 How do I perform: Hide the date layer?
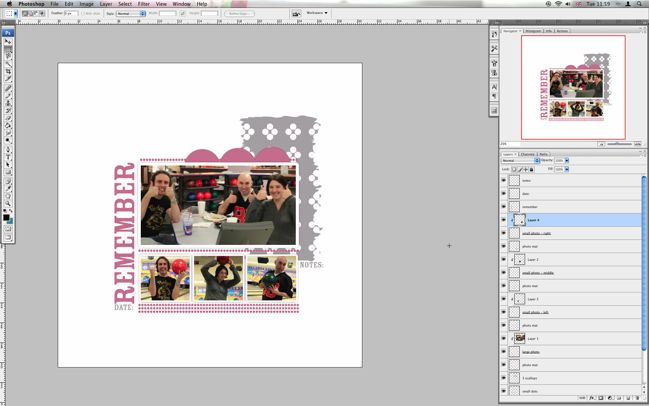click(x=504, y=193)
